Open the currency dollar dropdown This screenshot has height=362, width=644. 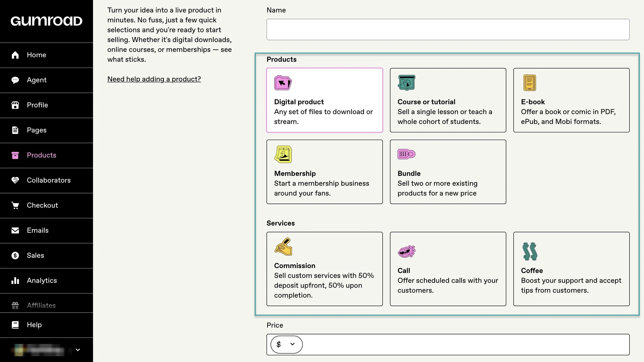(286, 344)
